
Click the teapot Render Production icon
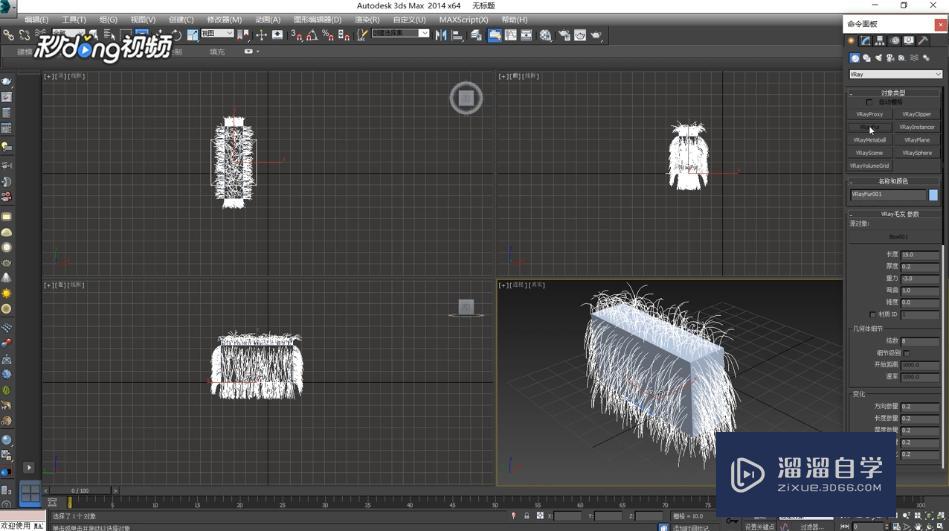tap(596, 35)
